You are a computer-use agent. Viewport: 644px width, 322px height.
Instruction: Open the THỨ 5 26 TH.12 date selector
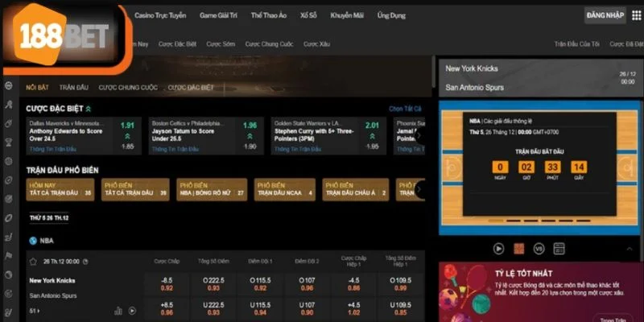coord(49,218)
